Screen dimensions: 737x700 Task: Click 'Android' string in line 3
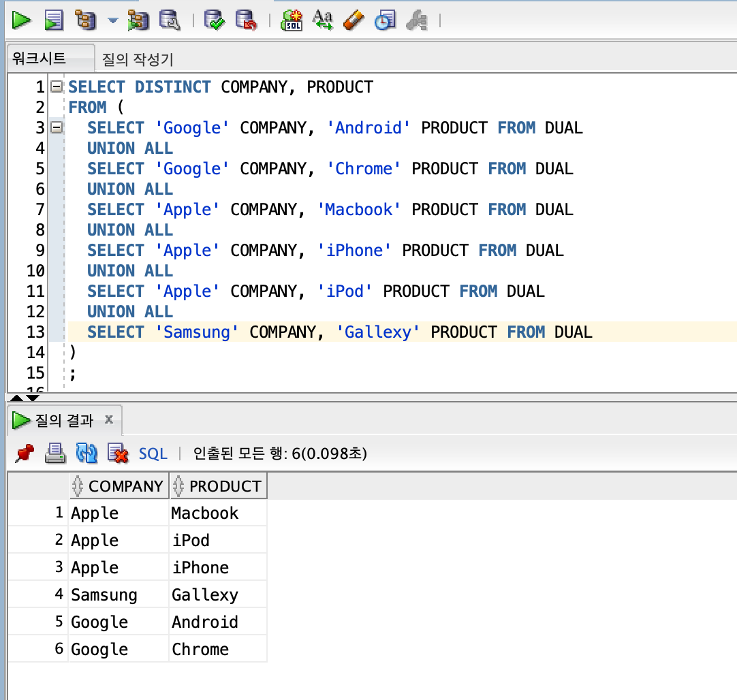pyautogui.click(x=368, y=128)
